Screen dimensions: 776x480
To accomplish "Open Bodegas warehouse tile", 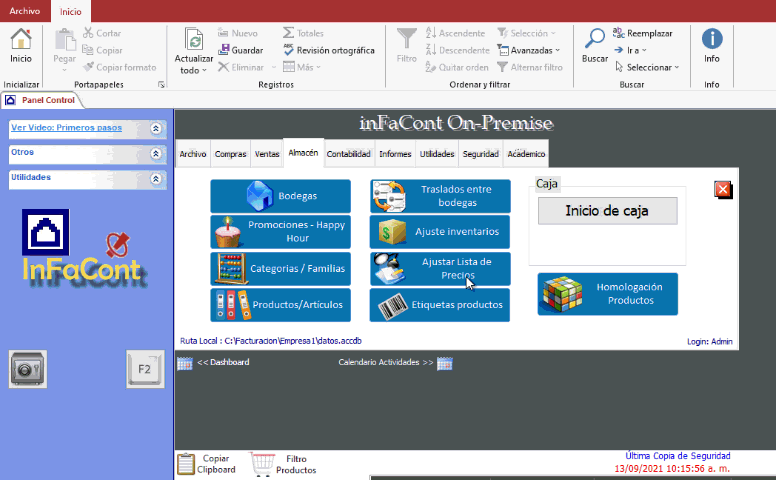I will (x=281, y=196).
